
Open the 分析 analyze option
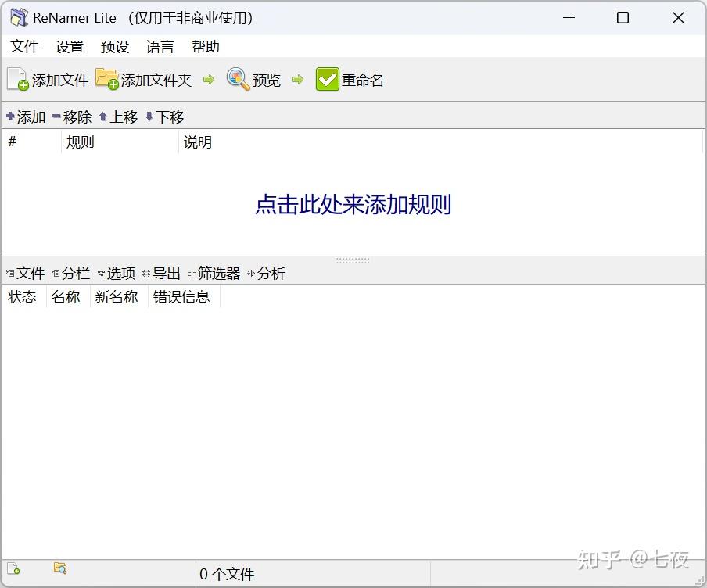(267, 273)
